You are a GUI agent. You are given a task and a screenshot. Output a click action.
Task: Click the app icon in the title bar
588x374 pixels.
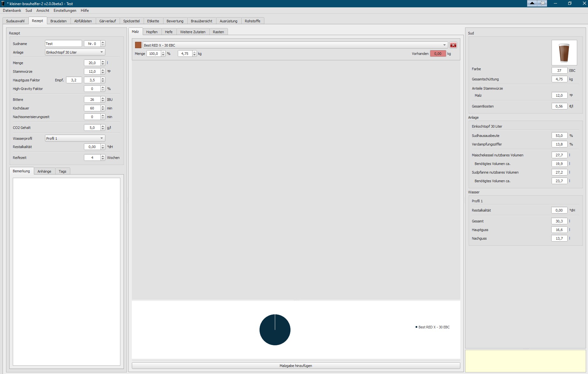(3, 4)
